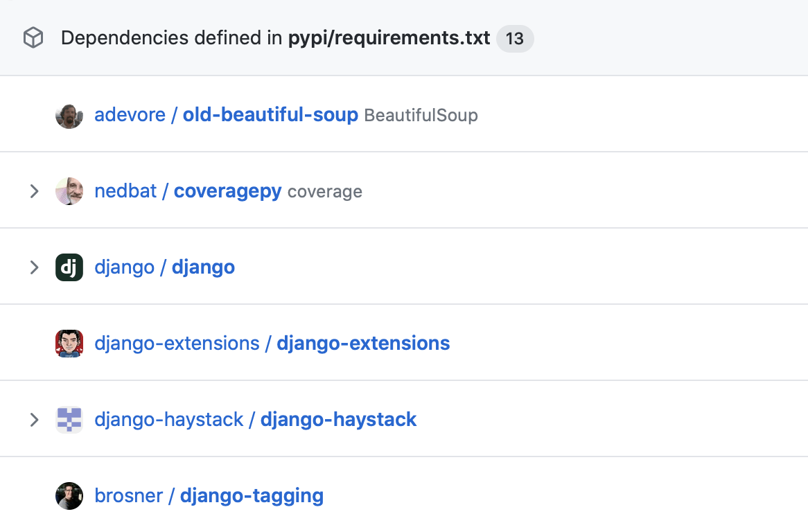Open the coveragepy repository link
808x532 pixels.
227,191
